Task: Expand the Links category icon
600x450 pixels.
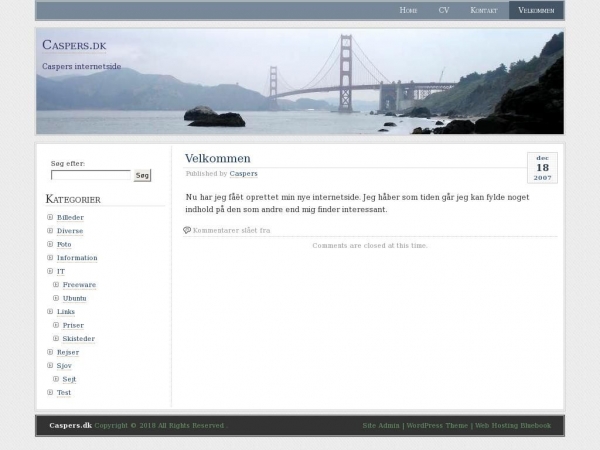Action: click(x=50, y=312)
